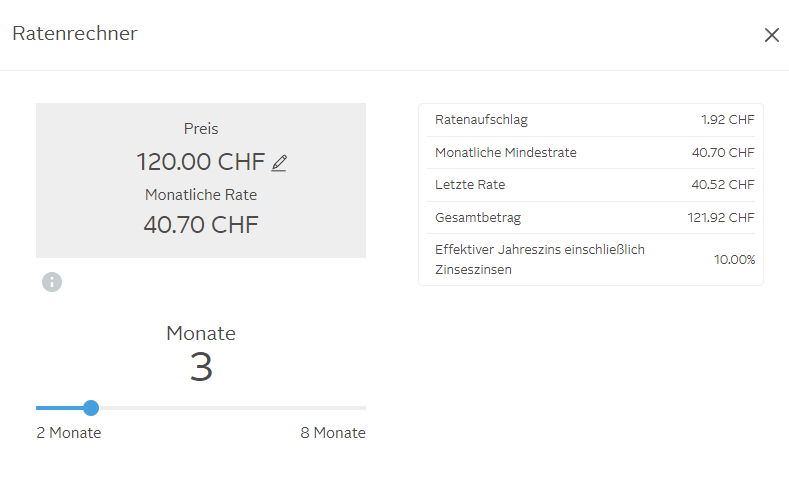Screen dimensions: 789x482
Task: Click the pencil edit icon beside the price
Action: (279, 162)
